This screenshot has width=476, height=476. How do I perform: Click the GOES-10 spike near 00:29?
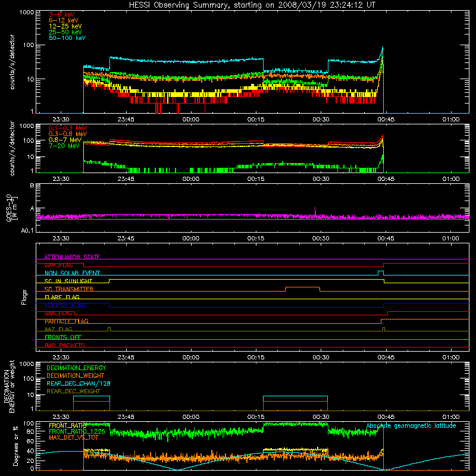coord(315,211)
